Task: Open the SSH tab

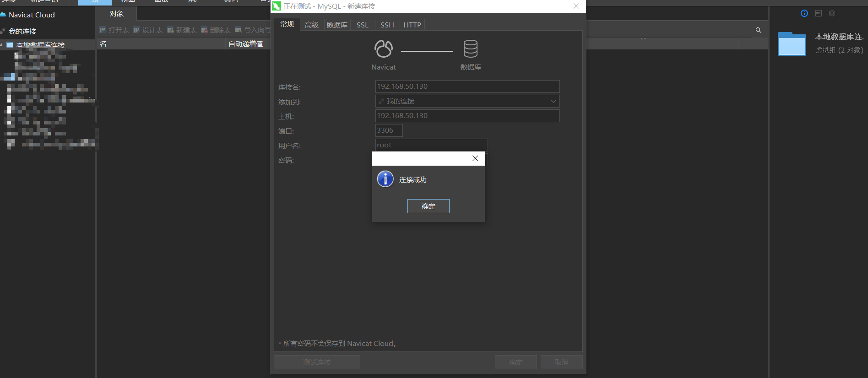Action: pos(387,25)
